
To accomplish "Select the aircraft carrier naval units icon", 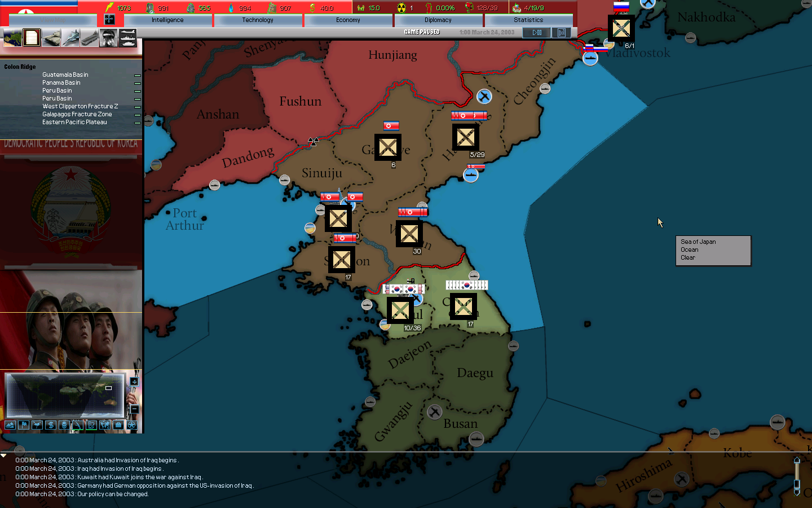I will [89, 37].
